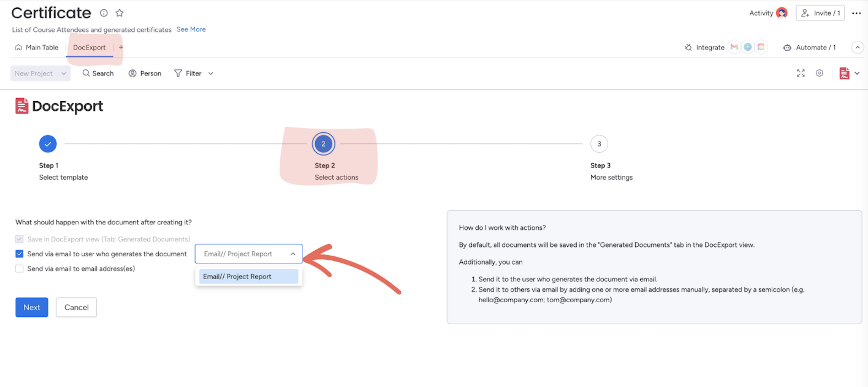The height and width of the screenshot is (387, 868).
Task: Uncheck Send via email to generating user
Action: pos(19,254)
